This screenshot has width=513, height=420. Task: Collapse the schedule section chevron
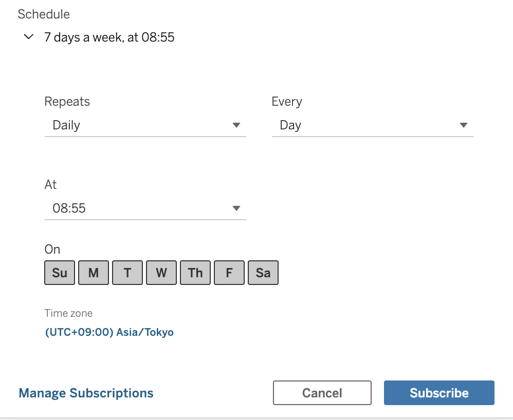(29, 37)
